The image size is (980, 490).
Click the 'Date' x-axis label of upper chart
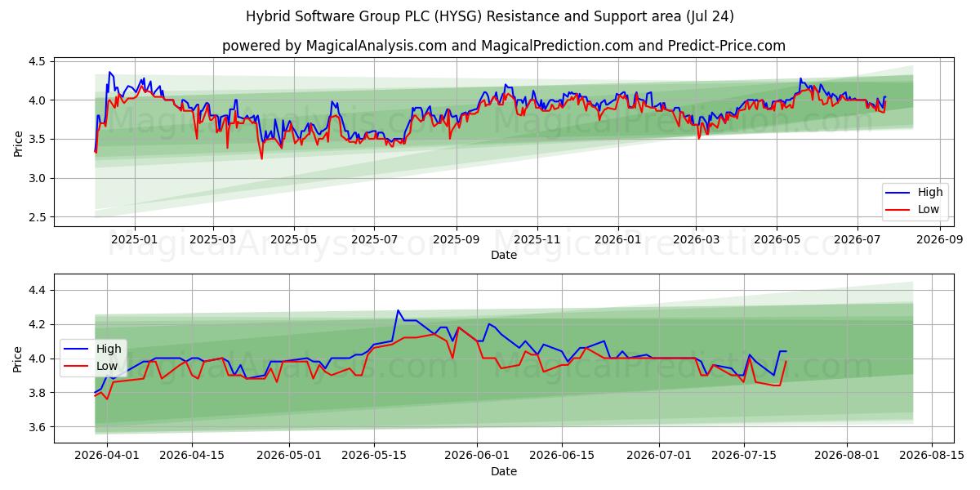tap(504, 256)
